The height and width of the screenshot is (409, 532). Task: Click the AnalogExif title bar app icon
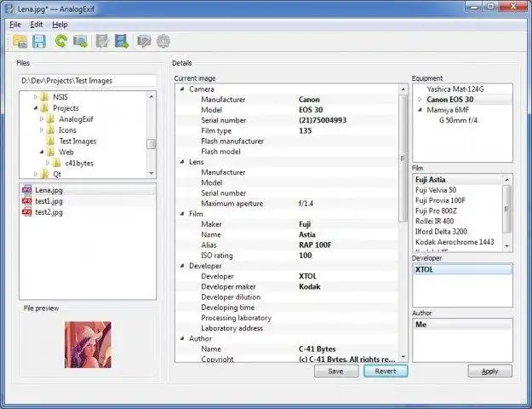click(9, 9)
